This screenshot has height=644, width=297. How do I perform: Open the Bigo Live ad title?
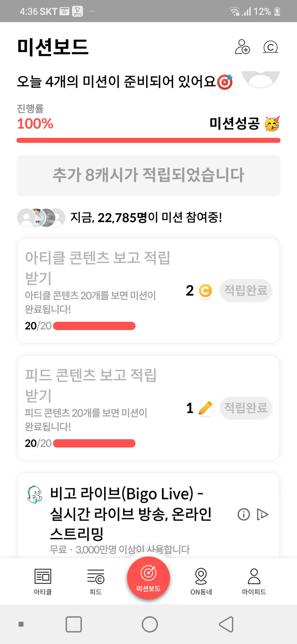131,513
